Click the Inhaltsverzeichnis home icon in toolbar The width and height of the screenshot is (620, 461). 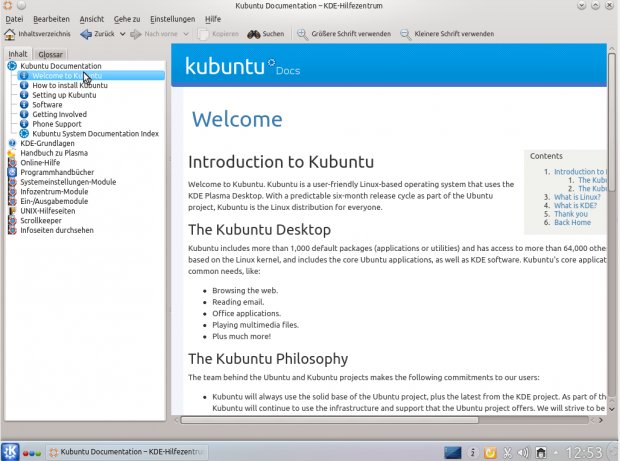[10, 34]
